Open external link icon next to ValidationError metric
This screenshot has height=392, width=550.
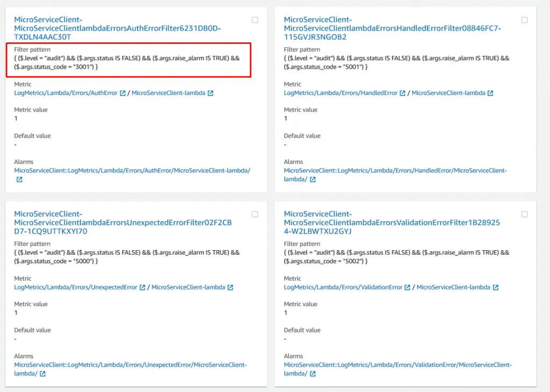coord(408,288)
